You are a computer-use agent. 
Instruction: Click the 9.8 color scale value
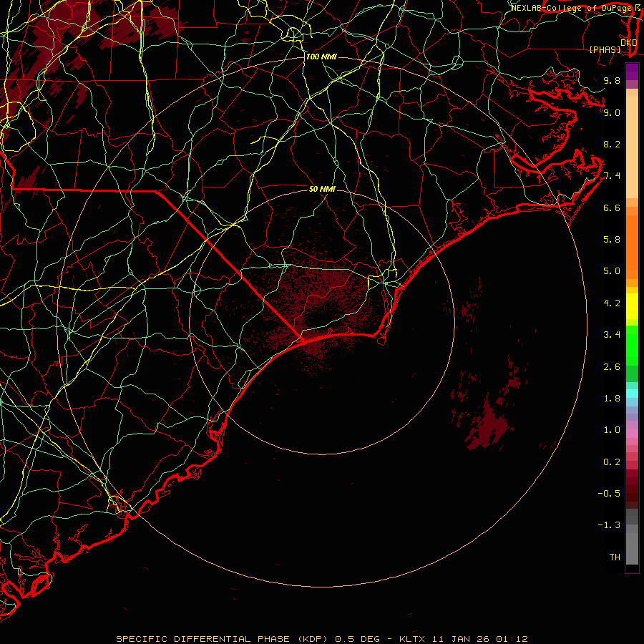tap(612, 80)
